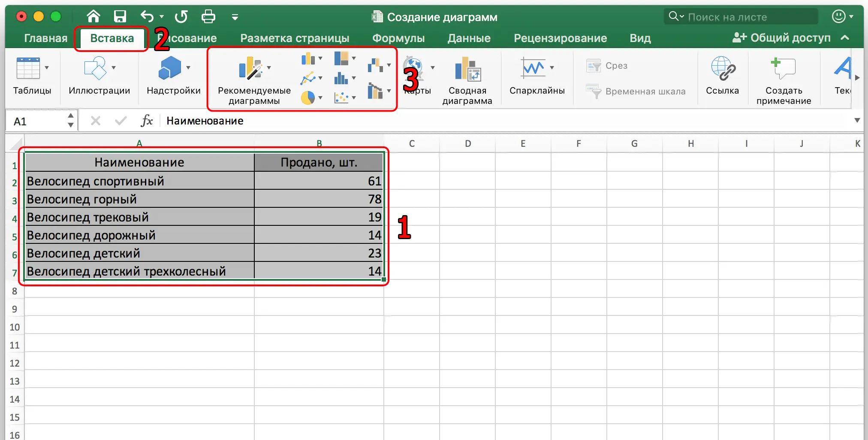Insert a hierarchy treemap chart
The height and width of the screenshot is (440, 868).
pos(341,58)
